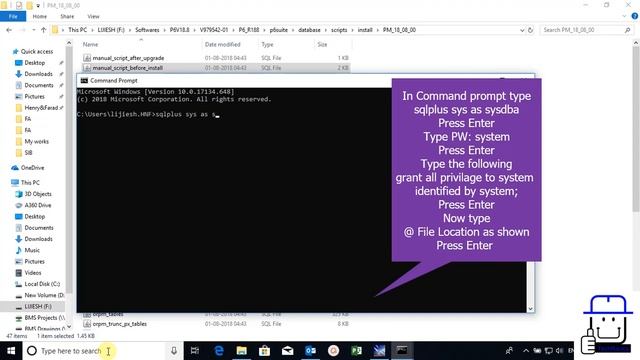Open My works folder in sidebar

click(x=36, y=141)
